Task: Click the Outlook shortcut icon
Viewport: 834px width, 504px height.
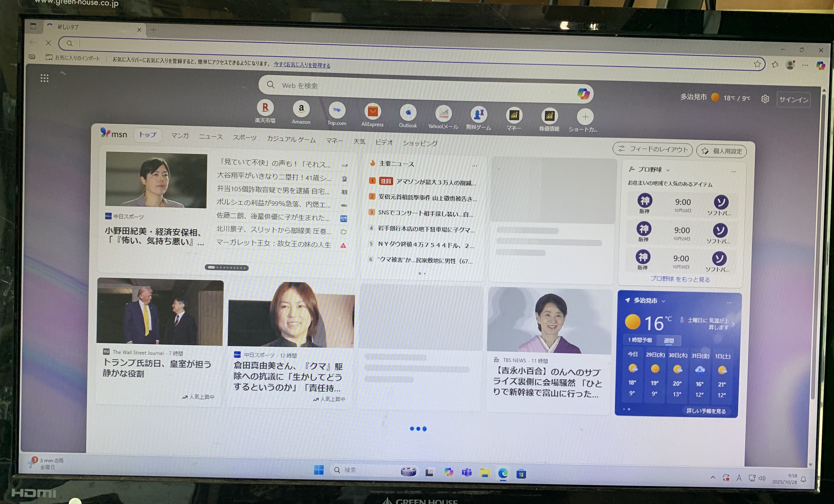Action: tap(408, 113)
